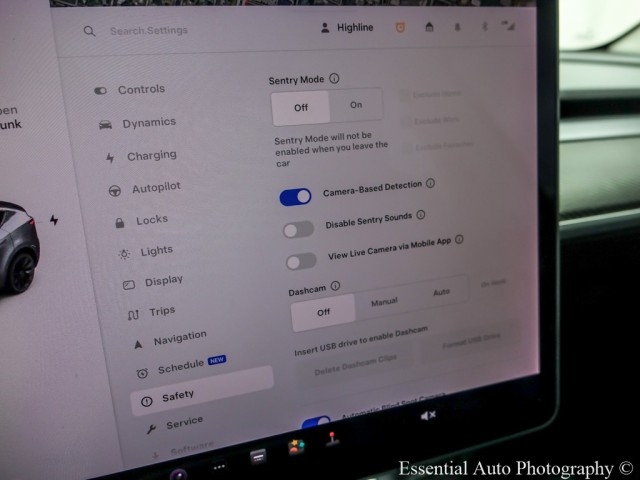
Task: Show info for Camera-Based Detection
Action: point(430,184)
